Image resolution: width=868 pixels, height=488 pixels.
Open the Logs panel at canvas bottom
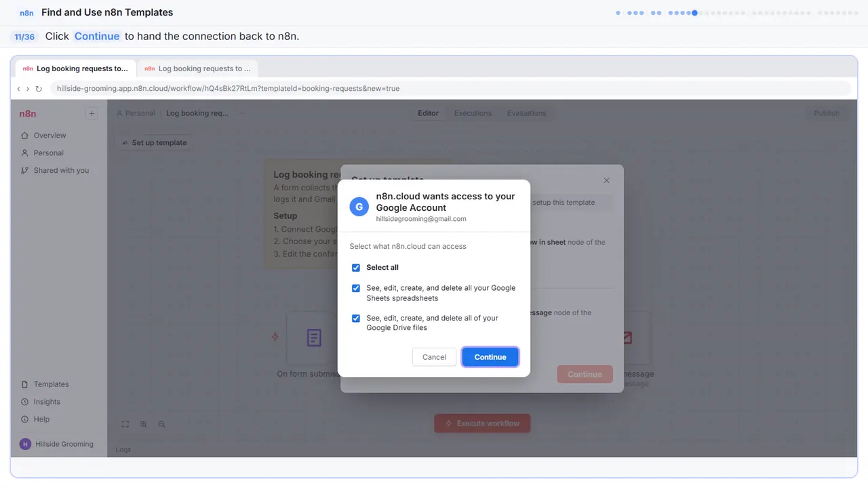click(123, 449)
